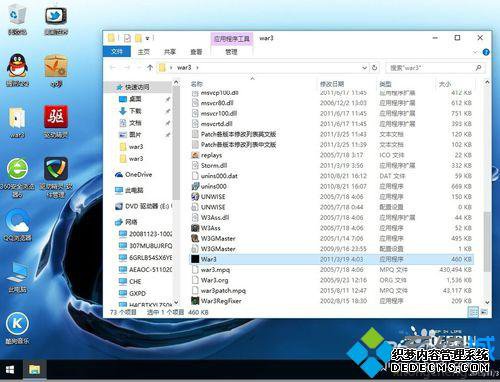
Task: Select the replays icon file
Action: coord(331,155)
